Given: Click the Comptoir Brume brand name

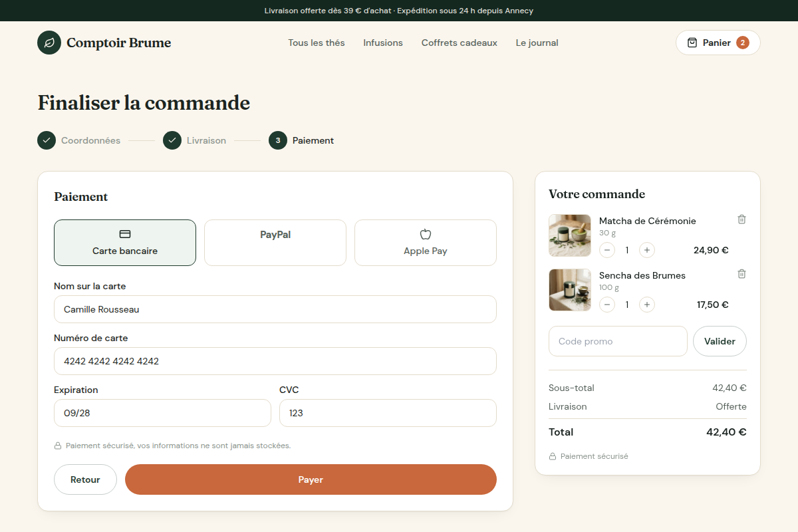Looking at the screenshot, I should 119,43.
